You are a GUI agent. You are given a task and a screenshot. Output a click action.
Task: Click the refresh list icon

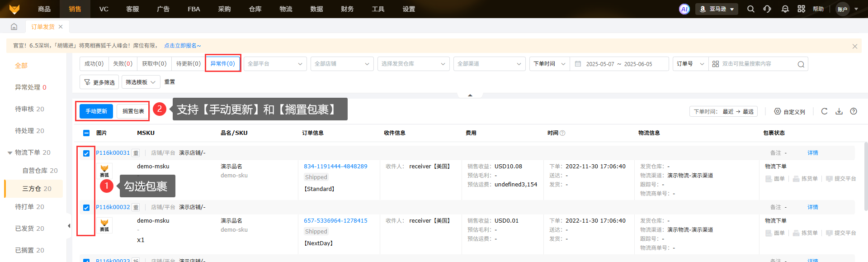click(x=825, y=111)
